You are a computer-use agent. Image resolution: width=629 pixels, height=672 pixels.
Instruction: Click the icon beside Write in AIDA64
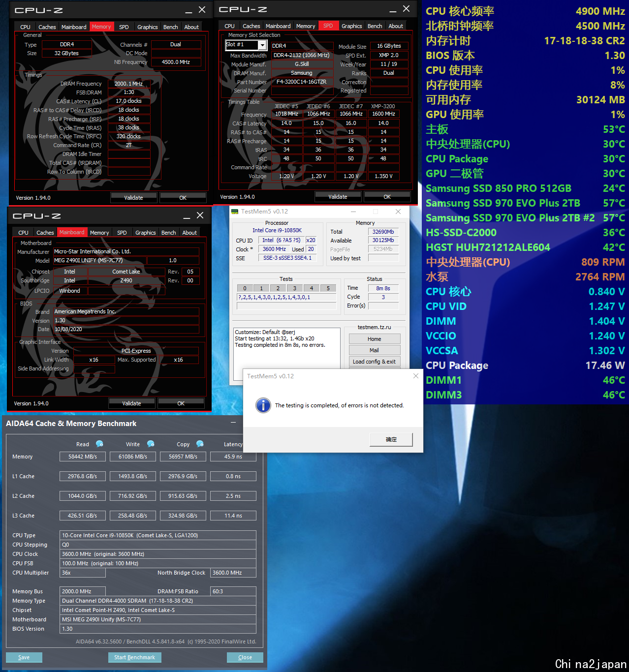tap(151, 444)
